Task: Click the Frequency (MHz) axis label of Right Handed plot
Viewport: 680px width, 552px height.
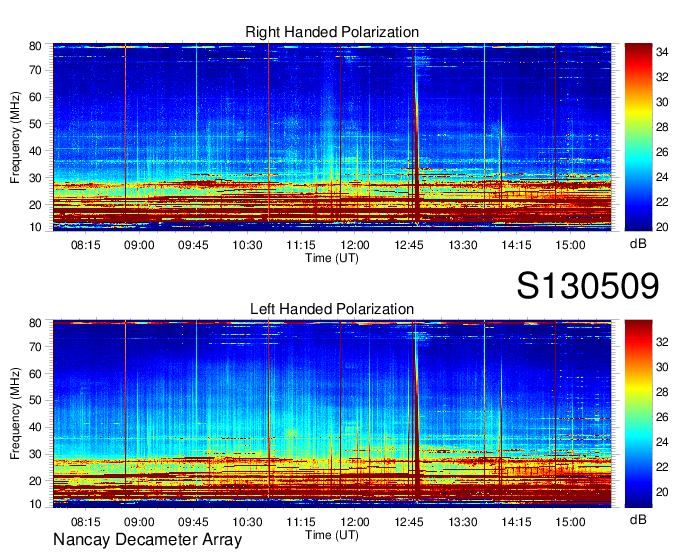Action: point(15,137)
